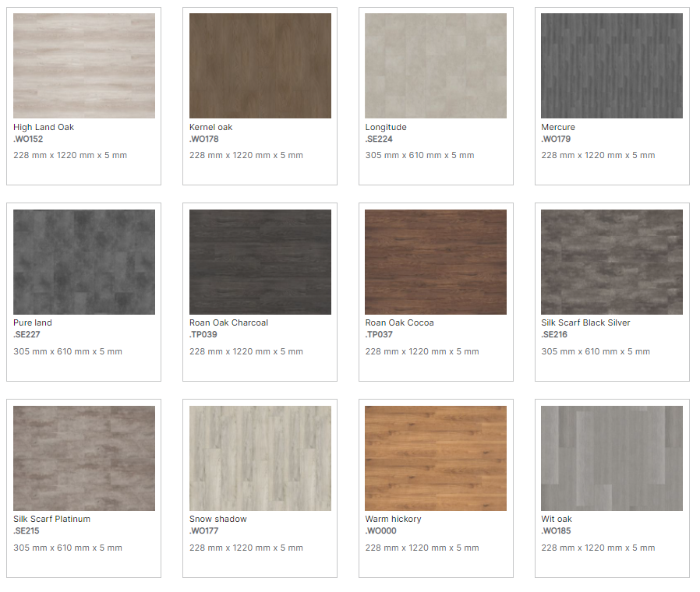Open the Wit oak swatch image
This screenshot has height=592, width=700.
[x=612, y=458]
